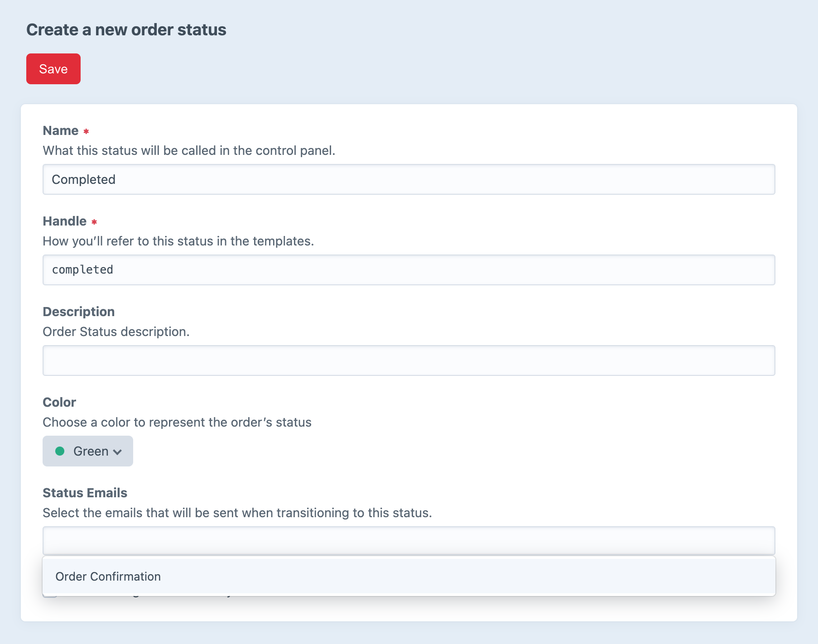Viewport: 818px width, 644px height.
Task: Click the red Save button
Action: (x=53, y=69)
